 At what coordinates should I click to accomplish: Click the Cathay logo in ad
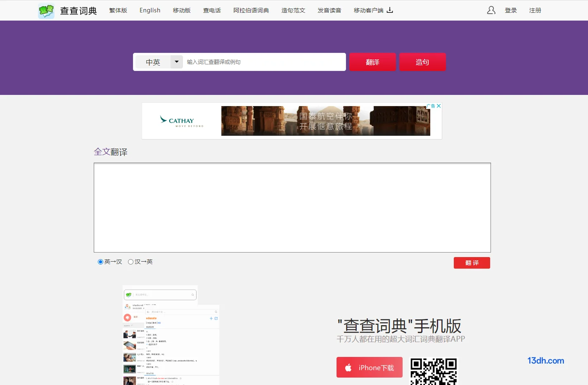[x=182, y=121]
